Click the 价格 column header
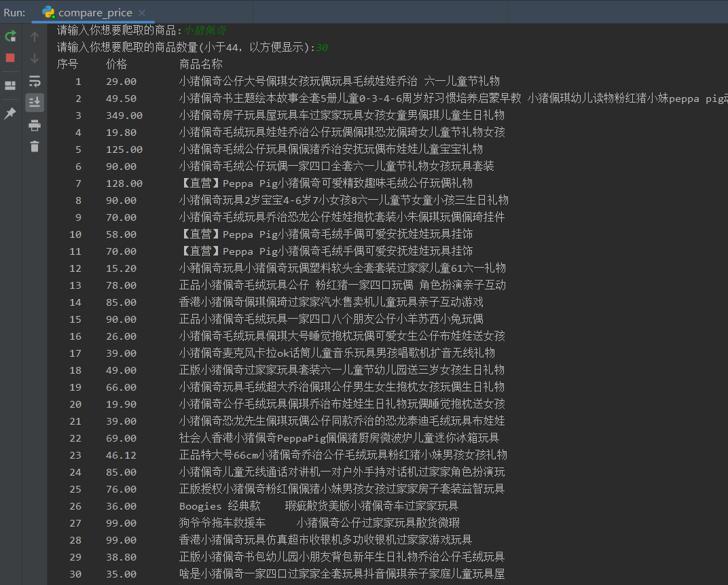728x585 pixels. 116,64
